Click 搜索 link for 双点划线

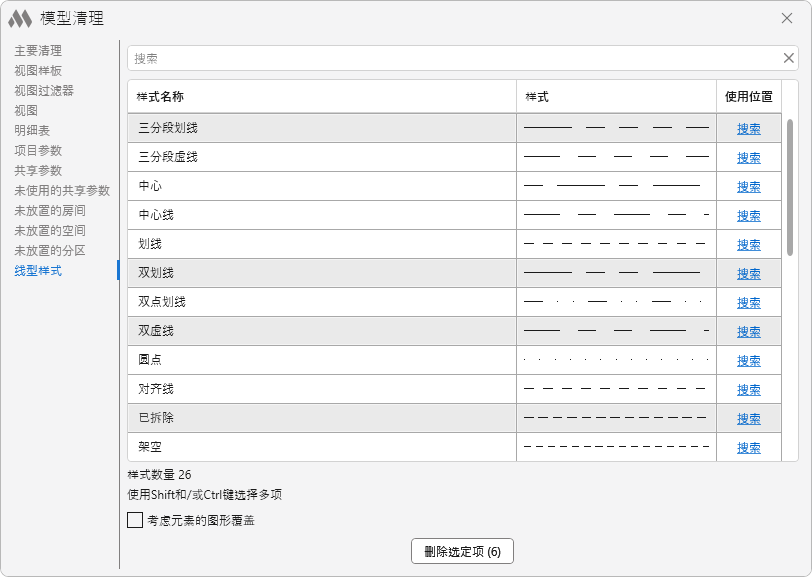[749, 302]
